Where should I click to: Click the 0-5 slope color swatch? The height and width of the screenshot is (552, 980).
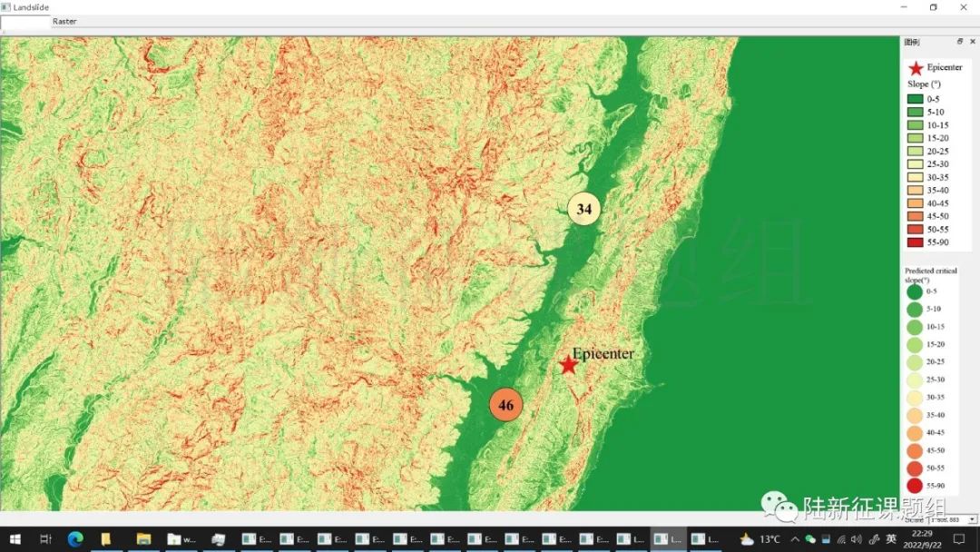[915, 99]
